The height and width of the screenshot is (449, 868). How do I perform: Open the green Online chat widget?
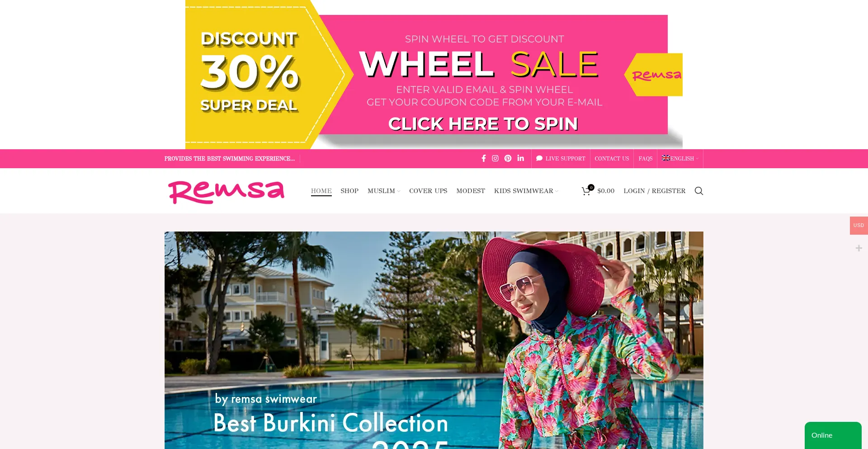tap(833, 435)
